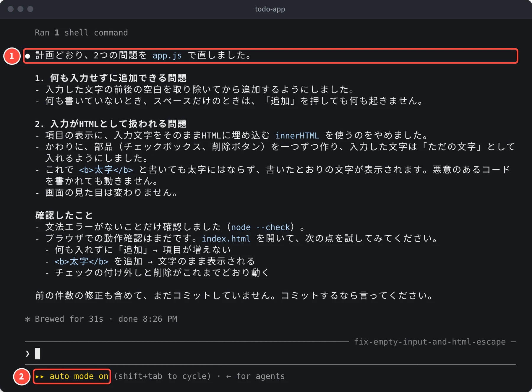This screenshot has width=532, height=392.
Task: Click the window minimize button
Action: coord(20,9)
